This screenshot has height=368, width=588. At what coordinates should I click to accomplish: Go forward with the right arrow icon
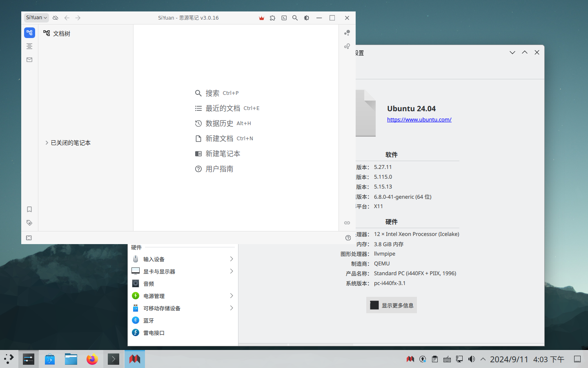(78, 18)
